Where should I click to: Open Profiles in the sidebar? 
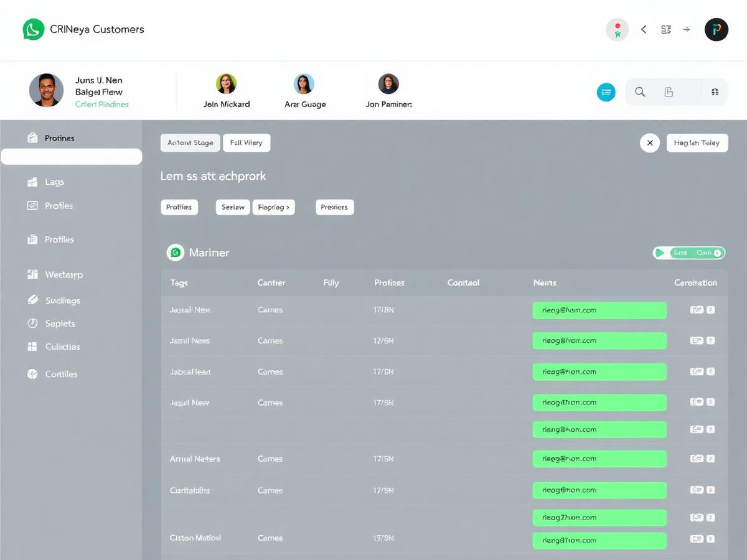[59, 239]
